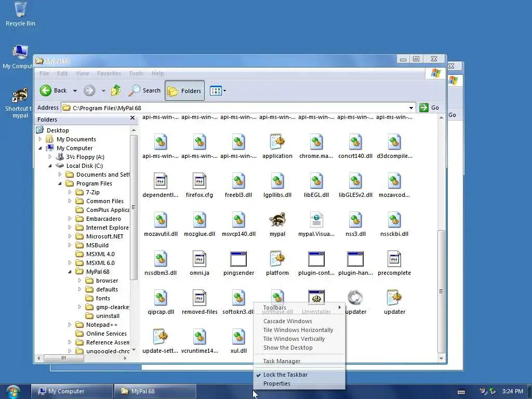Screen dimensions: 532x399
Task: Select the pingsender executable icon
Action: [238, 259]
